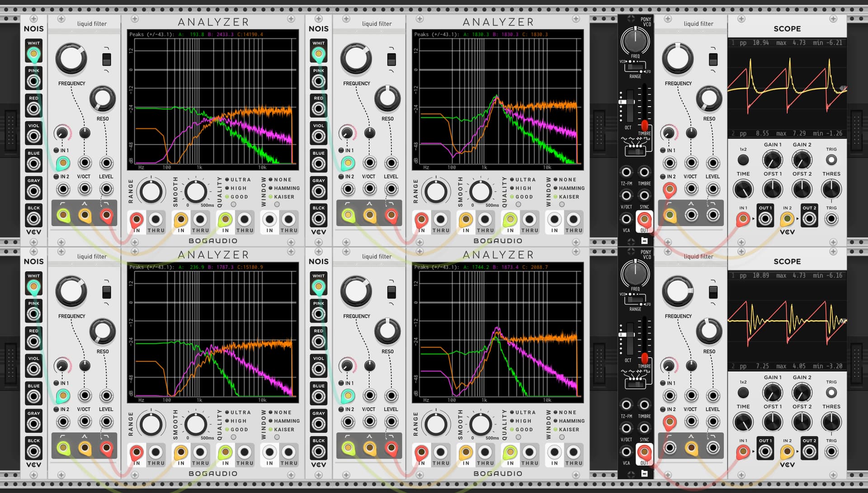The height and width of the screenshot is (493, 868).
Task: Click TRIG input jack on top SCOPE module
Action: click(x=831, y=219)
